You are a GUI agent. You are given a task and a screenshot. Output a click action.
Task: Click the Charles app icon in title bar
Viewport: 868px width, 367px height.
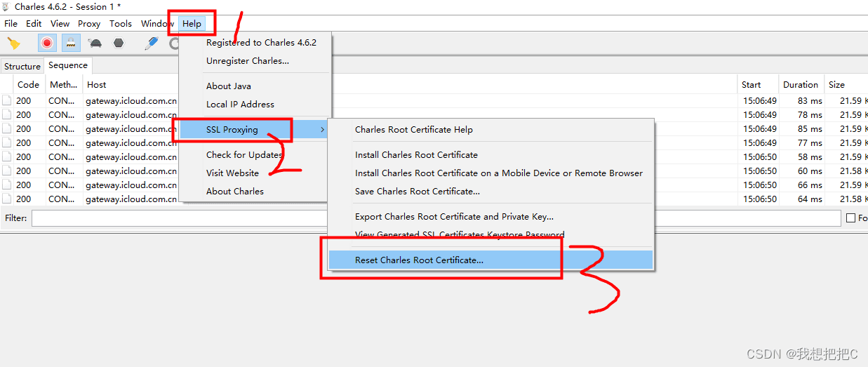point(6,6)
